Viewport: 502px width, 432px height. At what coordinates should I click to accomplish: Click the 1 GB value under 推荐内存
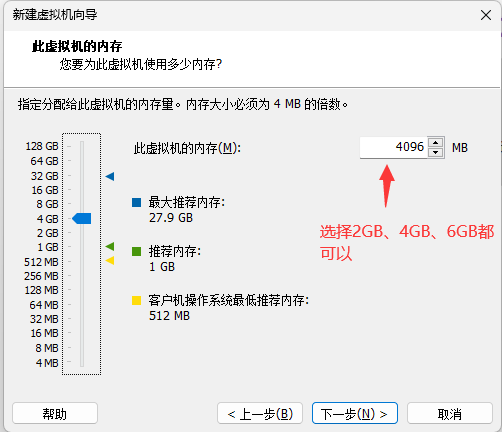click(x=162, y=267)
